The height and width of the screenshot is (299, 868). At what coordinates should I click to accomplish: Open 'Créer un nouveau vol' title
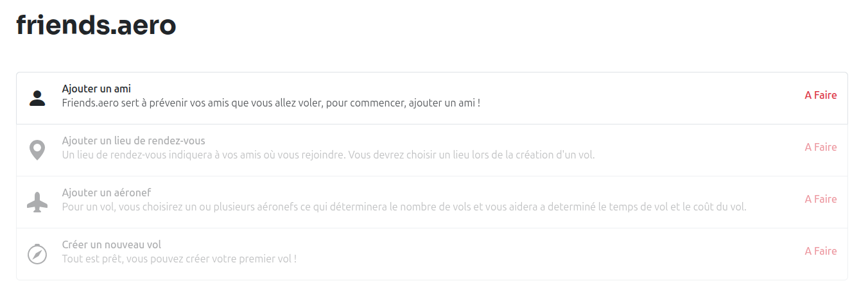click(112, 244)
